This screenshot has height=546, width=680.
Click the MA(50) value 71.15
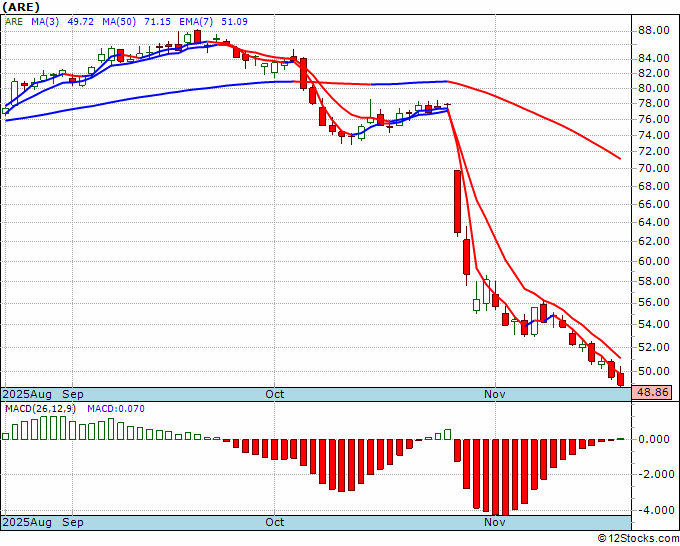click(x=157, y=22)
